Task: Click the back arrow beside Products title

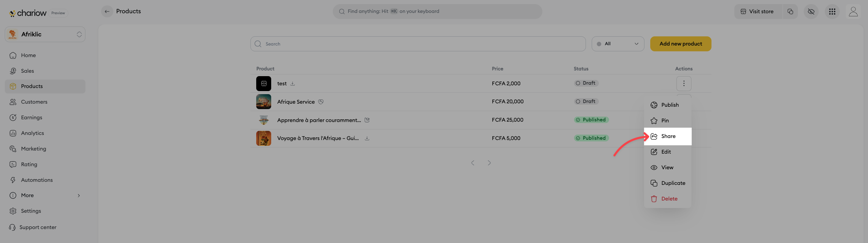Action: (x=107, y=12)
